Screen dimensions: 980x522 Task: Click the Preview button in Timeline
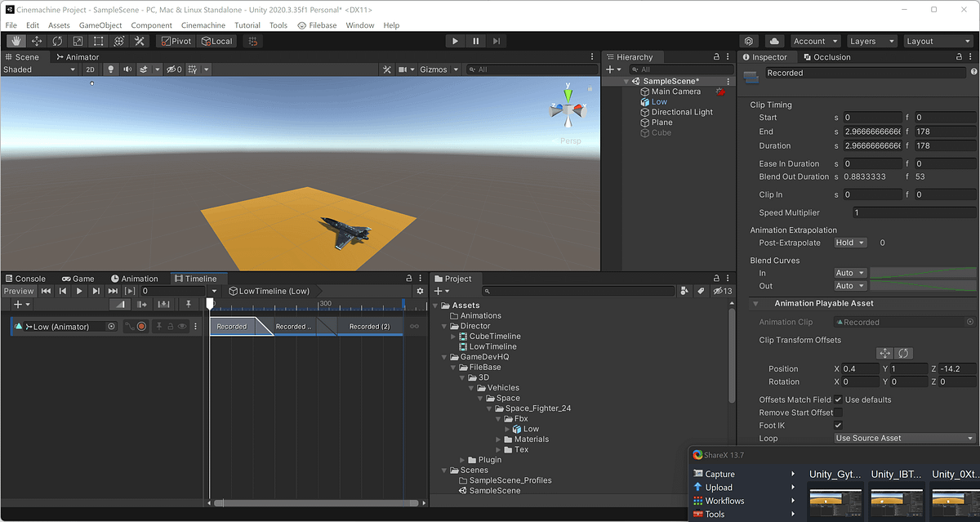click(x=19, y=291)
